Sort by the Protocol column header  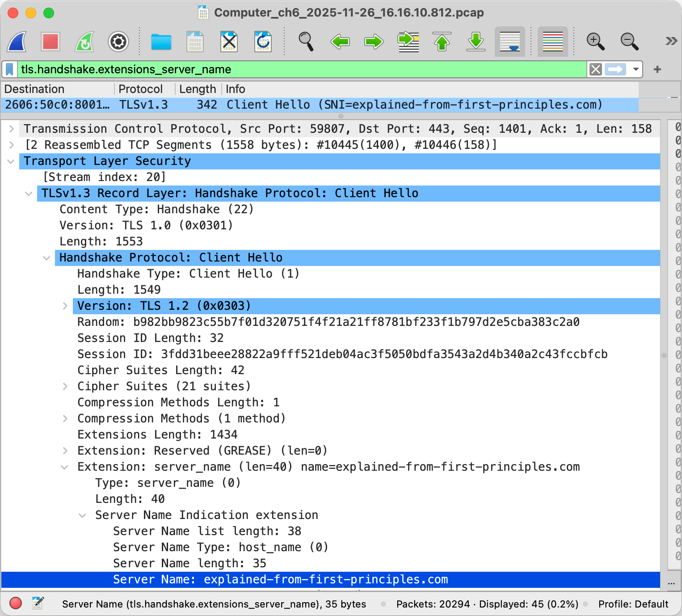140,89
